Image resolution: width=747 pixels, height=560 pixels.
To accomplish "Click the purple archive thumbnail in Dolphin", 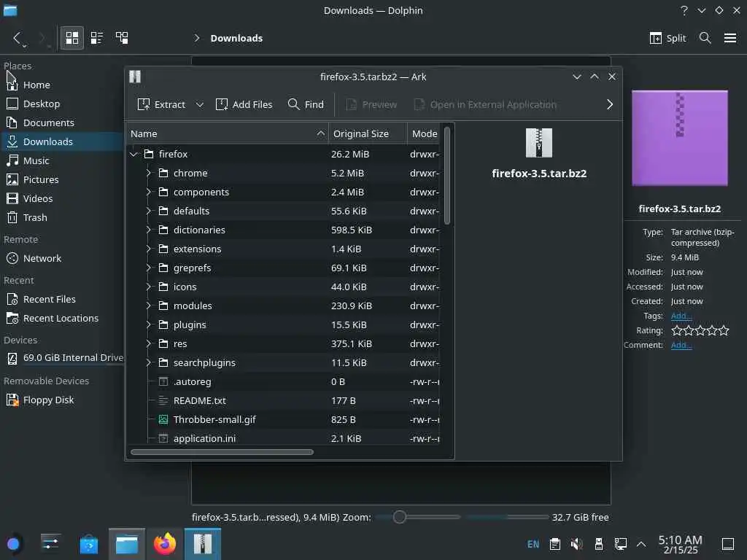I will [x=680, y=138].
